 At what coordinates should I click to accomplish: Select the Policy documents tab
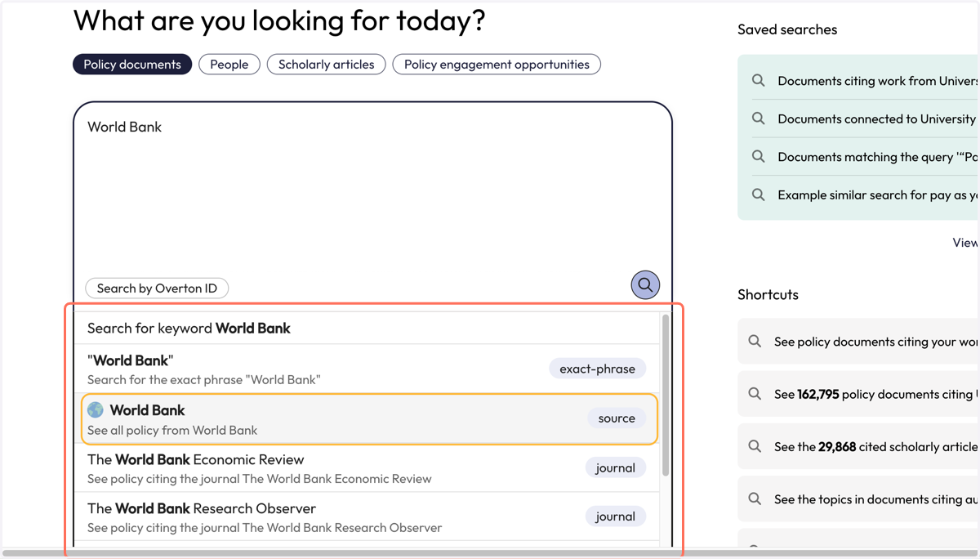pyautogui.click(x=132, y=65)
